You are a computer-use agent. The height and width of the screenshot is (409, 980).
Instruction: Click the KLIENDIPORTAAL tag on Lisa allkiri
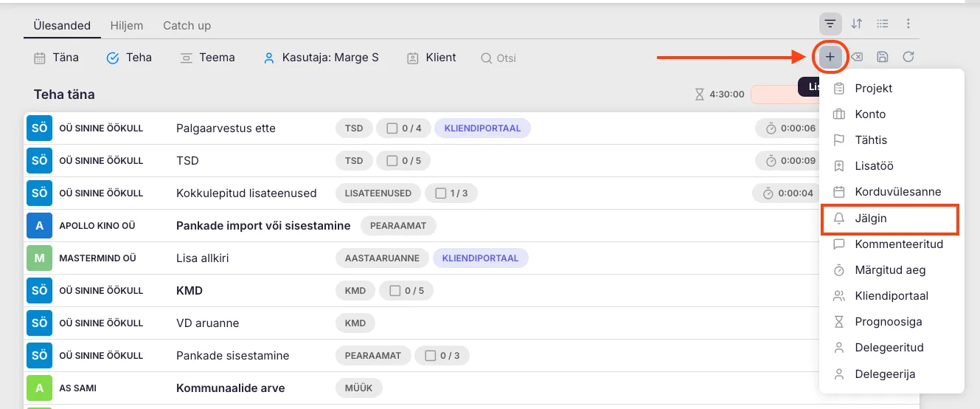tap(480, 258)
